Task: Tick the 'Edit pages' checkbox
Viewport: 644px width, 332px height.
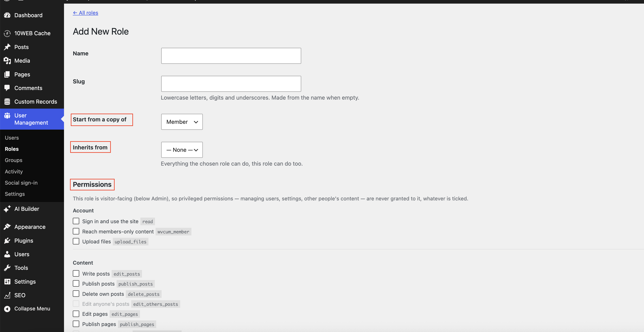Action: (x=76, y=314)
